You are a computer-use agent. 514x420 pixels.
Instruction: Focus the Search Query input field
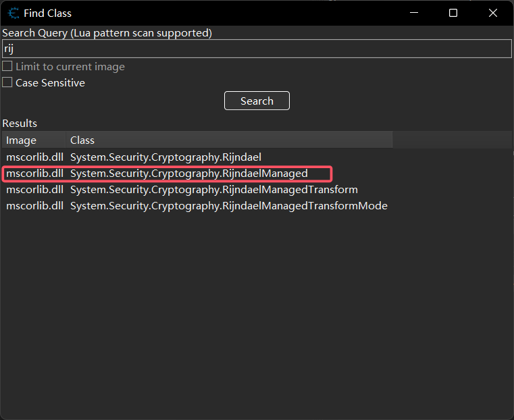click(257, 49)
